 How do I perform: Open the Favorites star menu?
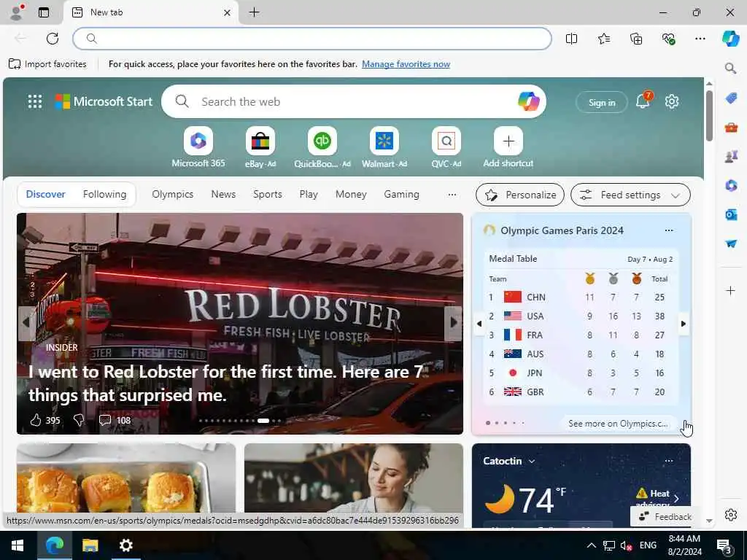tap(603, 39)
